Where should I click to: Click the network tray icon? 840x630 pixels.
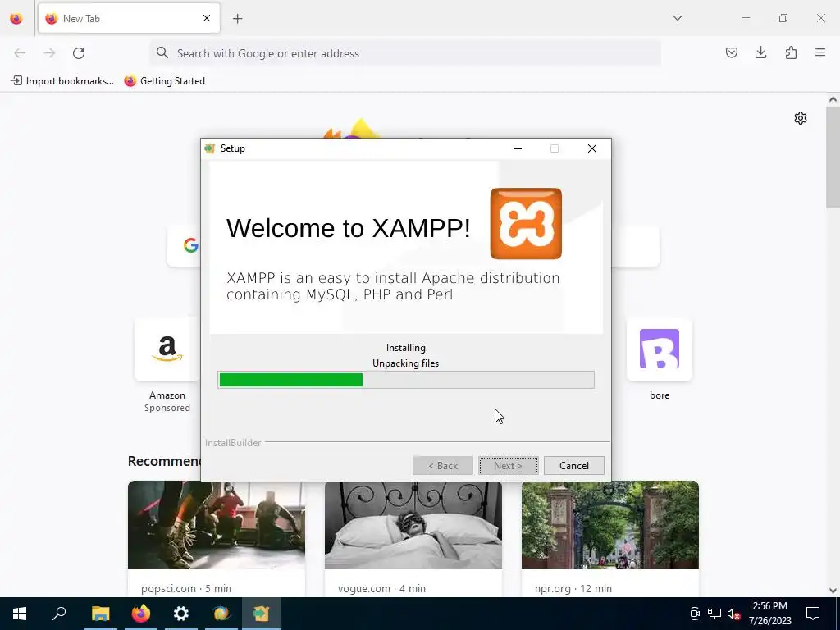click(714, 614)
